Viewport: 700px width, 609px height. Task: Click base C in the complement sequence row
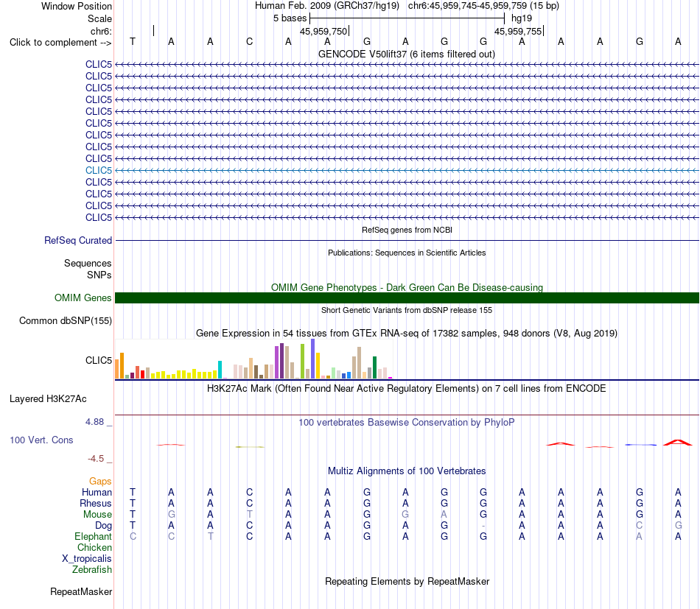tap(250, 41)
